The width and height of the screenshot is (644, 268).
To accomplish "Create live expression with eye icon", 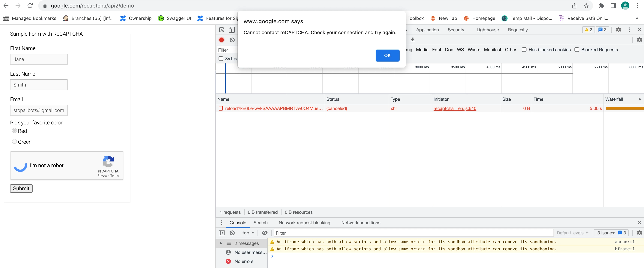I will coord(264,233).
